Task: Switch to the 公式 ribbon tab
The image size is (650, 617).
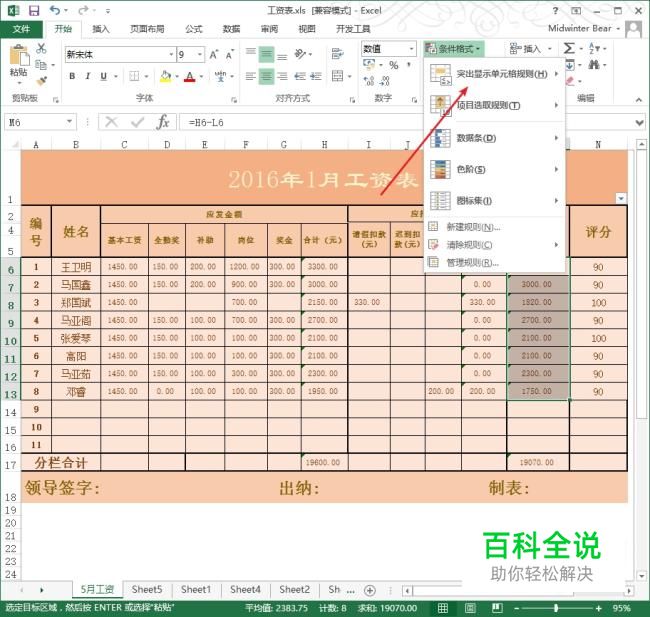Action: point(194,29)
